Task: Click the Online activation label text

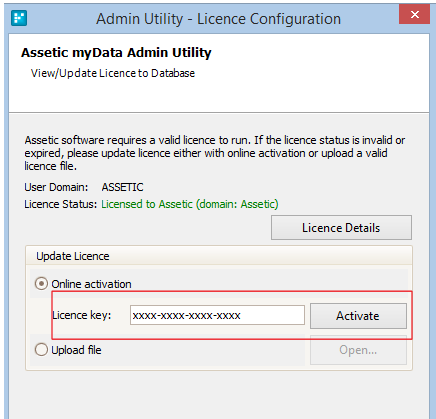Action: pos(91,284)
